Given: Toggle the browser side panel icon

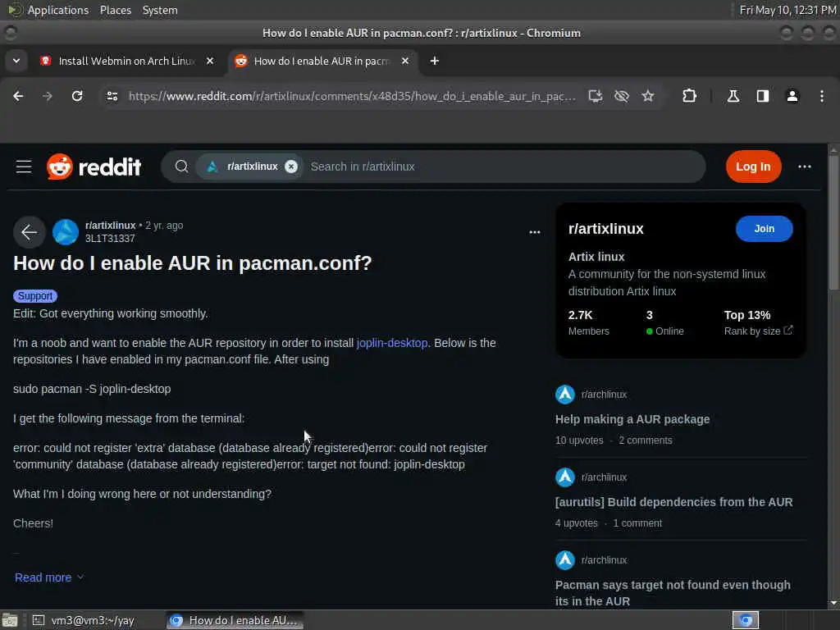Looking at the screenshot, I should (x=763, y=96).
